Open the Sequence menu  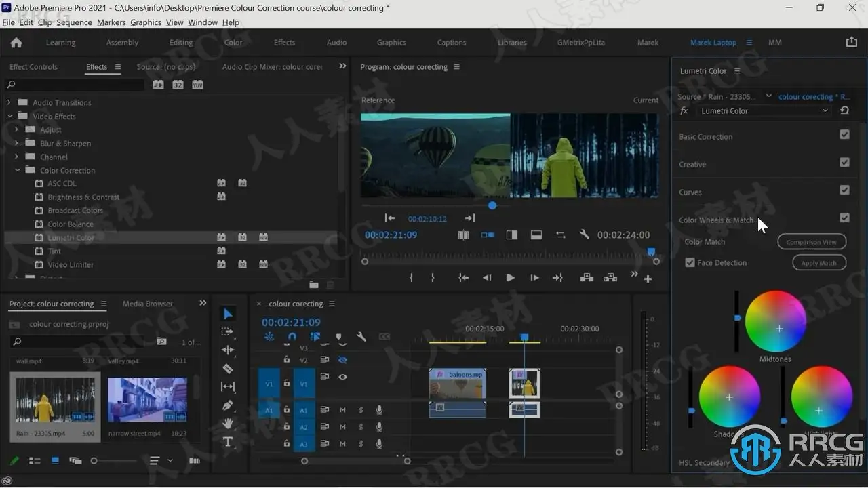pyautogui.click(x=74, y=22)
